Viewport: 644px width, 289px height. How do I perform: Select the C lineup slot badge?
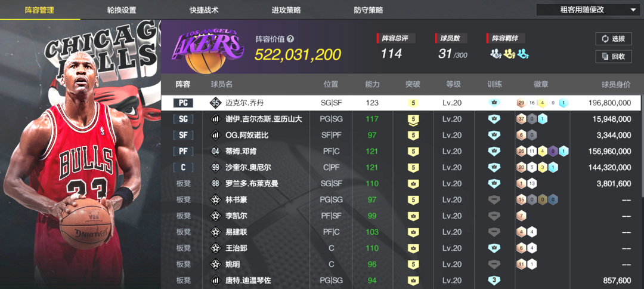(183, 168)
